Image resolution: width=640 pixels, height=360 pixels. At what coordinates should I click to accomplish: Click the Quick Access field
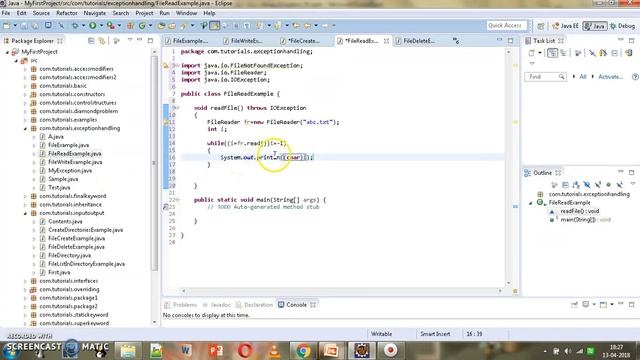[x=506, y=26]
